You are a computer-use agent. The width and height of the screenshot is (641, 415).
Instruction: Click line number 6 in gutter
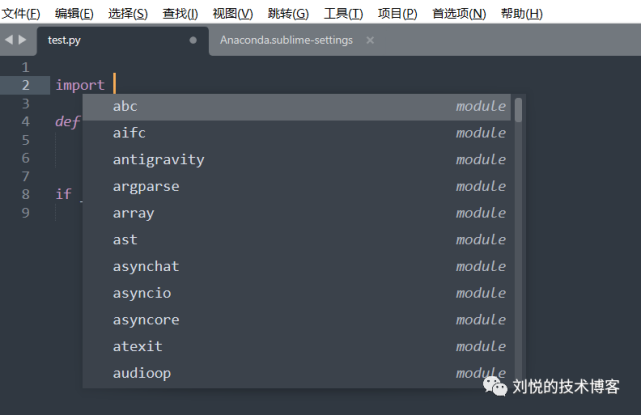(x=25, y=158)
